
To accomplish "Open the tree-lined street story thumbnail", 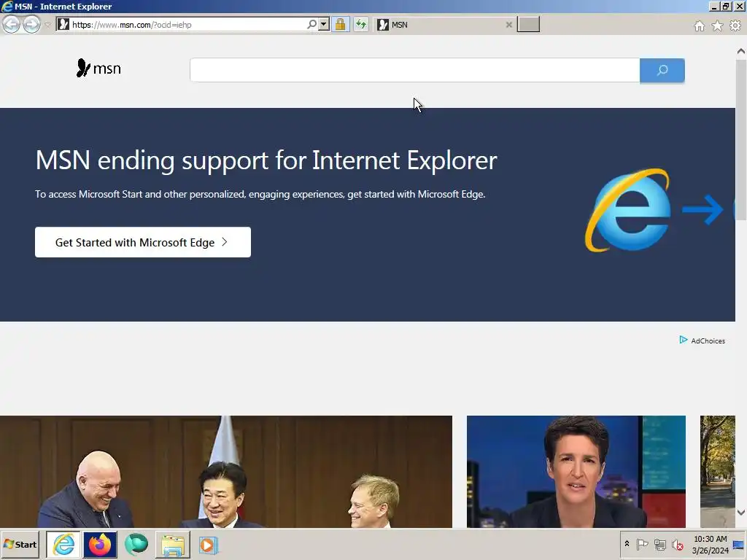I will click(718, 472).
